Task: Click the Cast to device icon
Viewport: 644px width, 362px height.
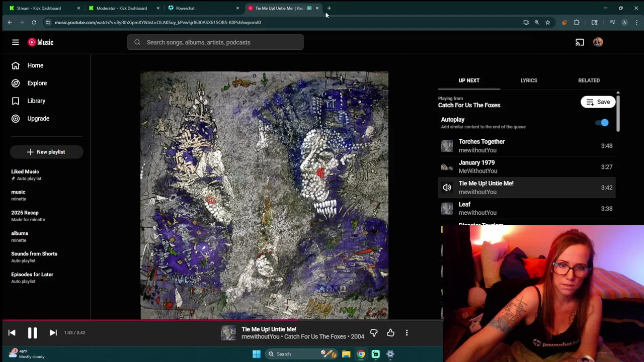Action: tap(580, 42)
